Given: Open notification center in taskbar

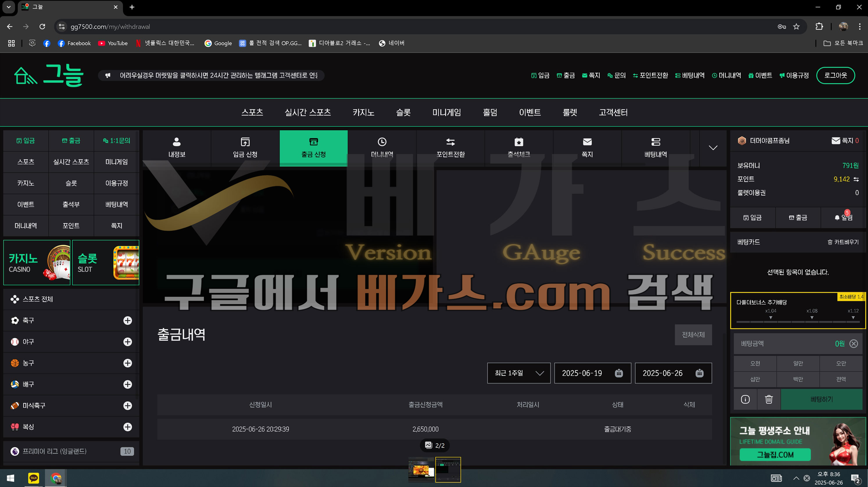Looking at the screenshot, I should [855, 478].
